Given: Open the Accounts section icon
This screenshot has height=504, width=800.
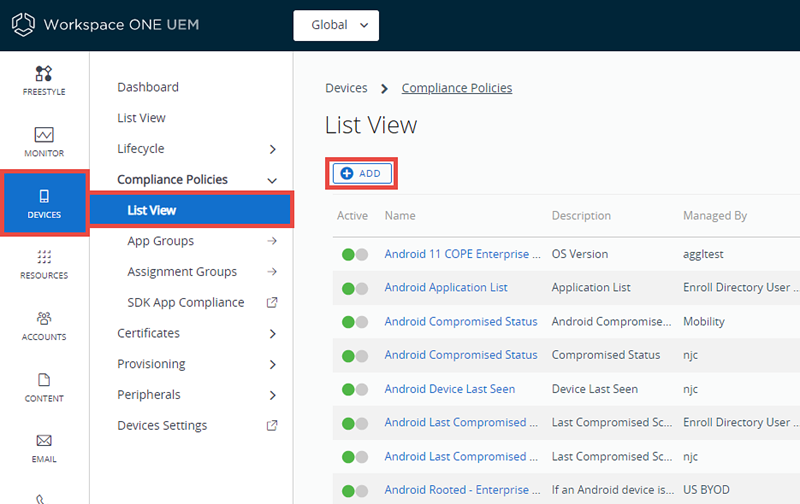Looking at the screenshot, I should tap(44, 318).
